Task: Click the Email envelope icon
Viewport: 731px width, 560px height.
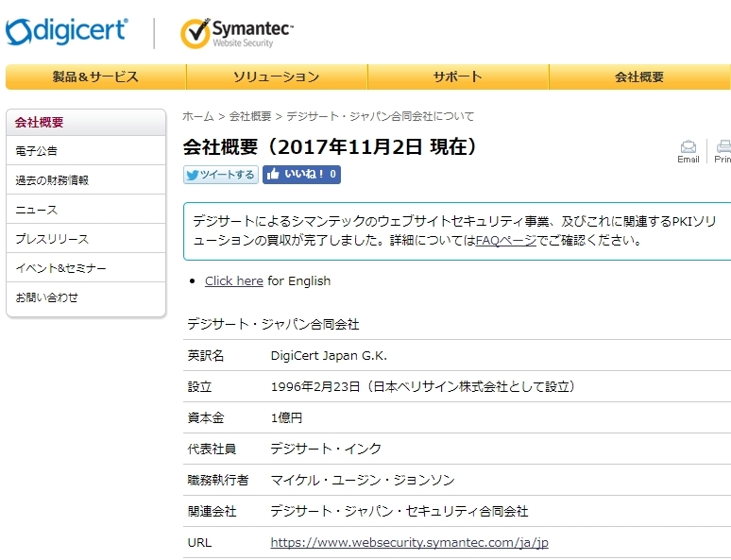Action: point(688,147)
